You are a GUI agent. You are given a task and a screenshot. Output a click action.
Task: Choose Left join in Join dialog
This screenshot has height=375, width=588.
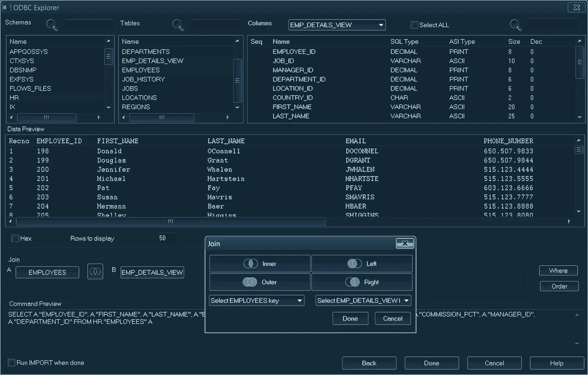pos(362,264)
